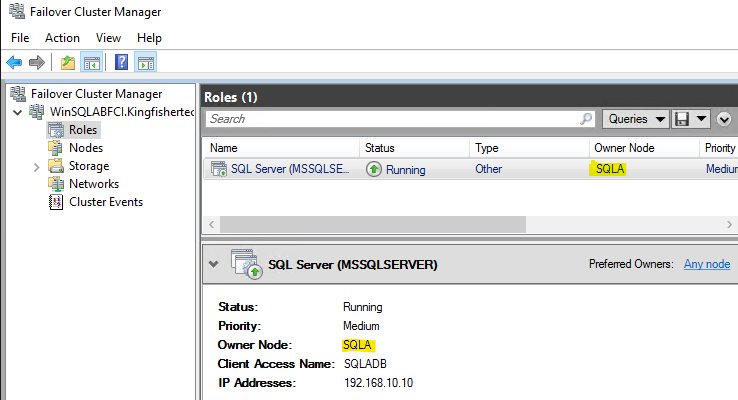The width and height of the screenshot is (738, 400).
Task: Select the SQL Server (MSSQLSE... role row
Action: click(471, 169)
